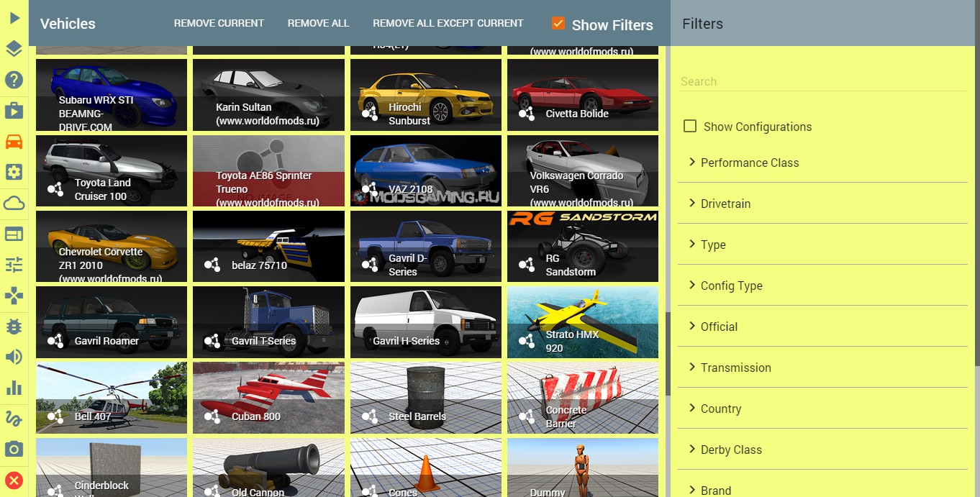Select the Concrete Barrier prop
Screen dimensions: 980x497
(x=583, y=398)
